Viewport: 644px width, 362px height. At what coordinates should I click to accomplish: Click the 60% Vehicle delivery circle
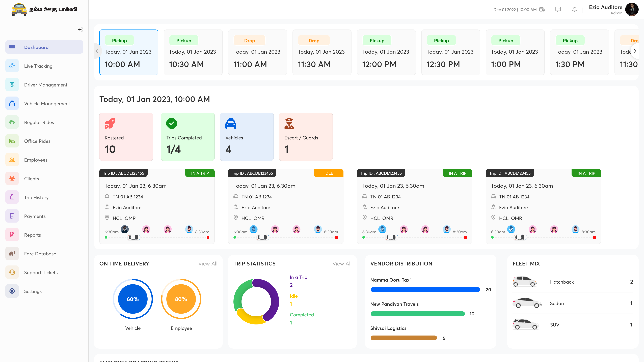132,299
